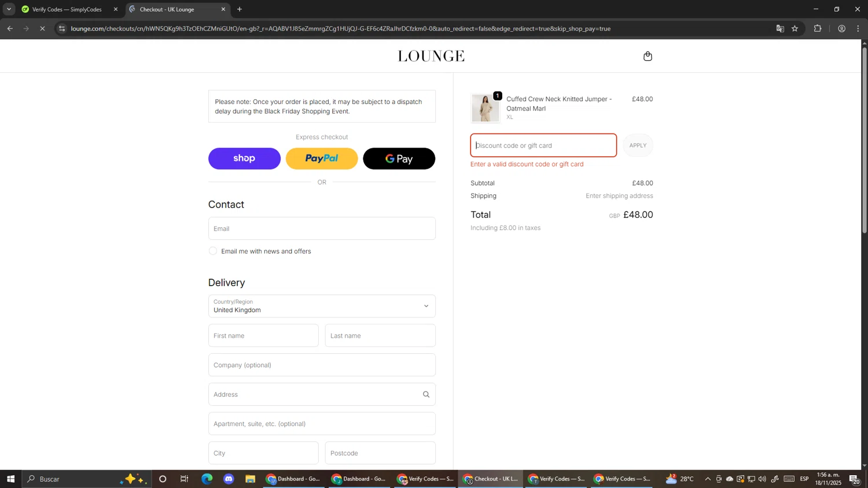Open File Explorer from the taskbar

click(x=250, y=479)
